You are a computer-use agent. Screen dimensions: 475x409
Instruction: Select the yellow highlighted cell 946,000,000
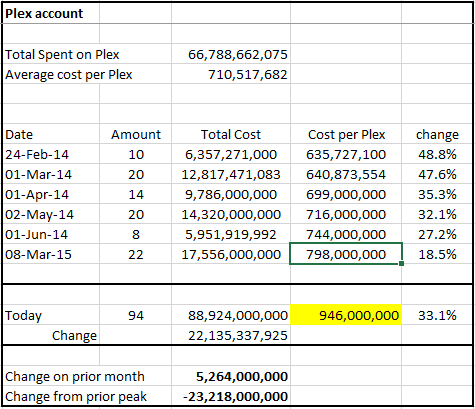point(346,314)
